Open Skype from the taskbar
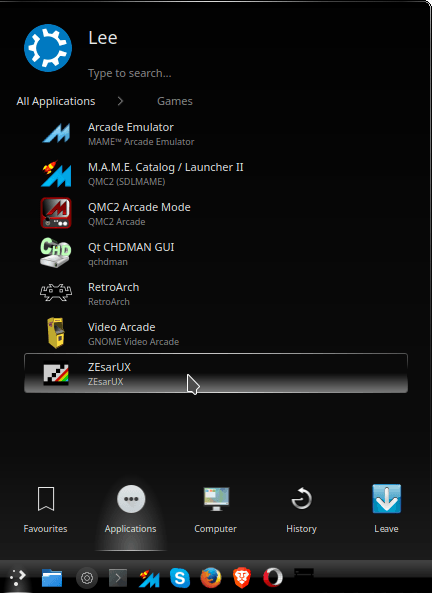Image resolution: width=432 pixels, height=593 pixels. pos(180,577)
